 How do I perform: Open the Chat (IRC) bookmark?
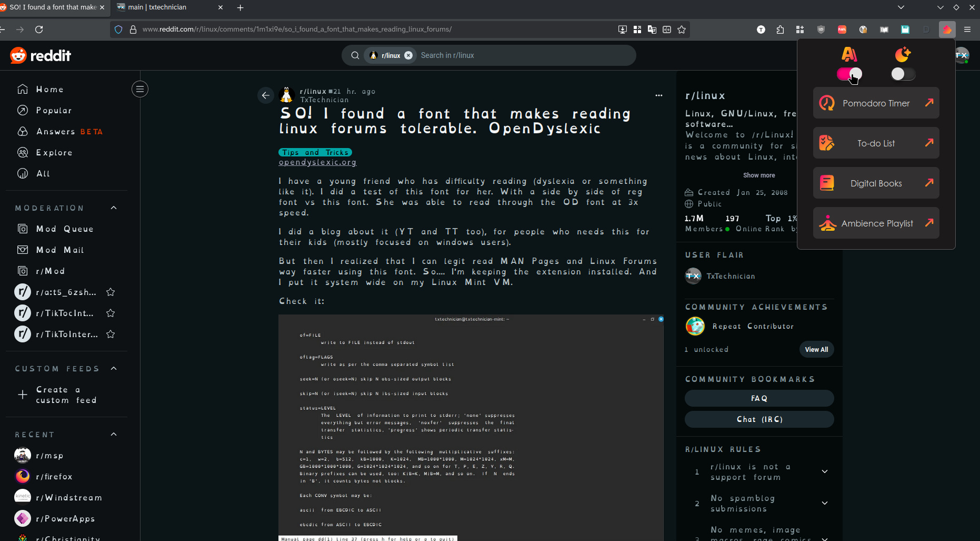click(759, 419)
